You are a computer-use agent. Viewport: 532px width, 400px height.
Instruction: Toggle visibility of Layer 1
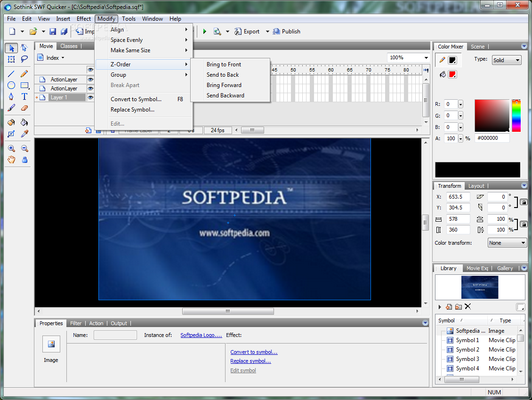click(x=90, y=97)
